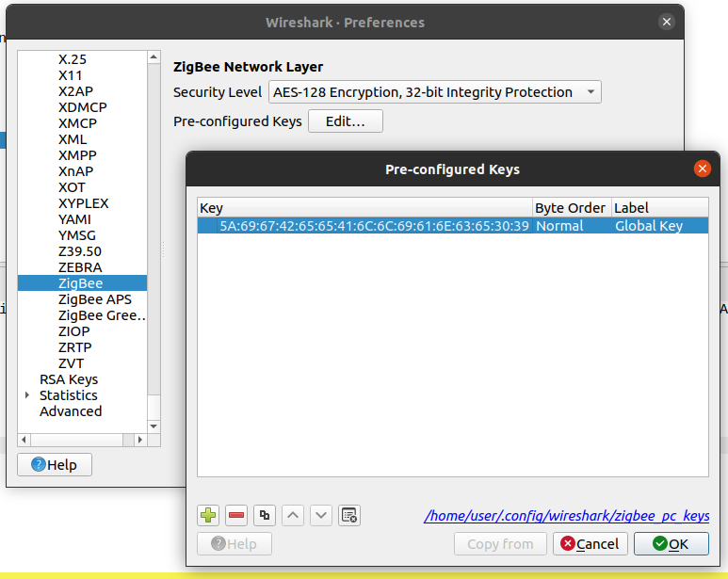Clear all key entries icon
This screenshot has height=579, width=728.
349,515
